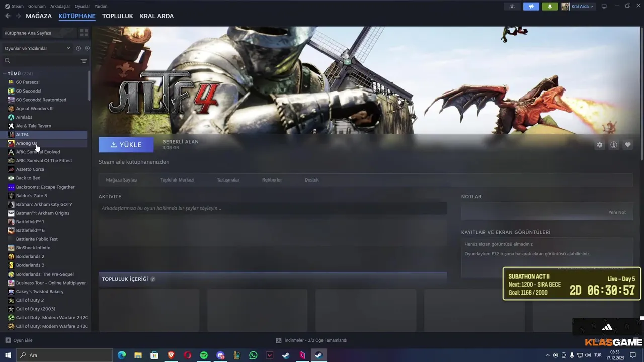Open Discord from the taskbar

(x=220, y=355)
